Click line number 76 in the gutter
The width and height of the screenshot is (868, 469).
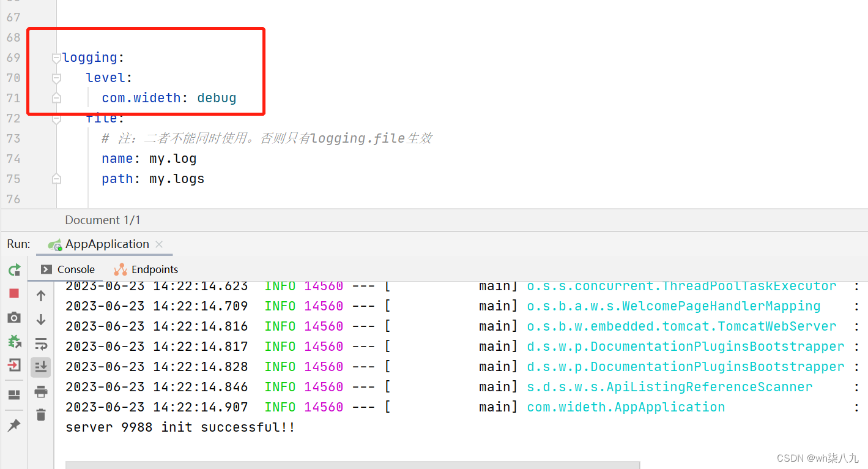point(13,199)
